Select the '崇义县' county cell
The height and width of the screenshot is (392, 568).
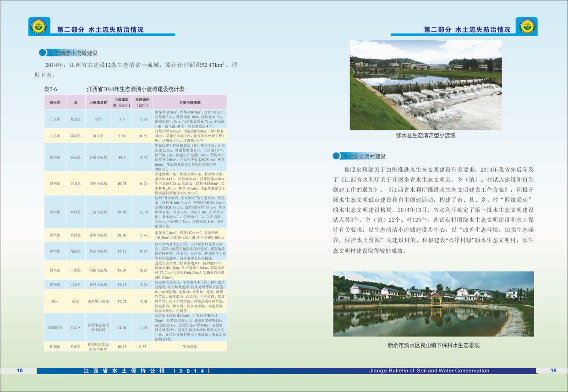[76, 184]
